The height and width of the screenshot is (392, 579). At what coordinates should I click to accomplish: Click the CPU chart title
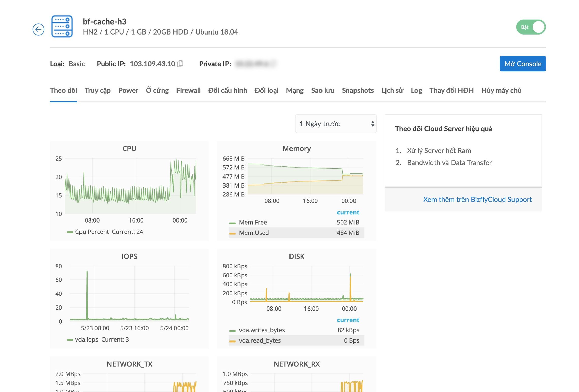click(129, 149)
